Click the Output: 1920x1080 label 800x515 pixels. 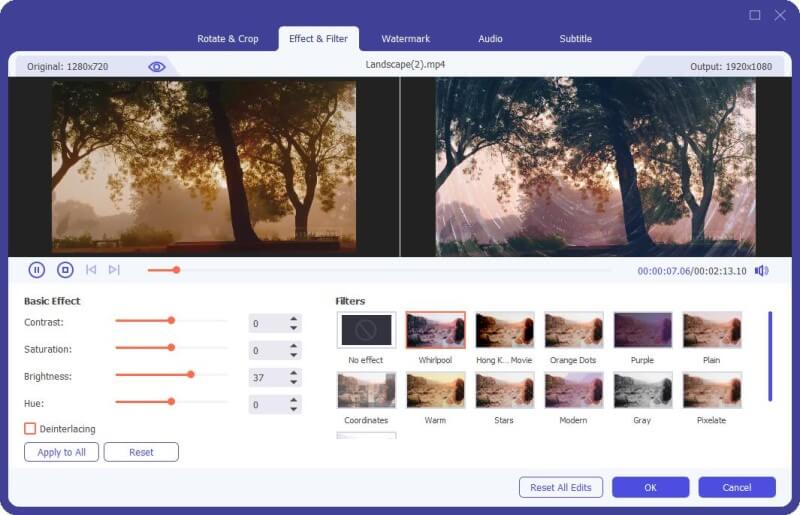731,67
